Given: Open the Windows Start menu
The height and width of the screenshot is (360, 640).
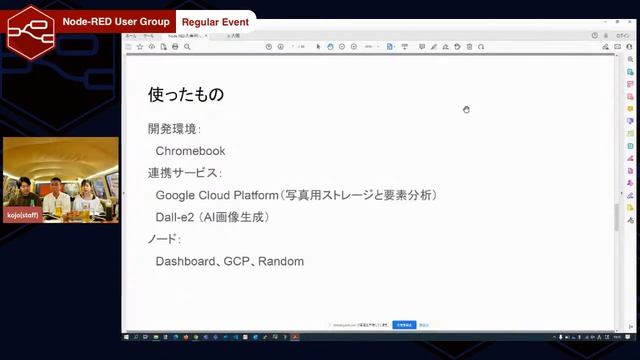Looking at the screenshot, I should 126,337.
